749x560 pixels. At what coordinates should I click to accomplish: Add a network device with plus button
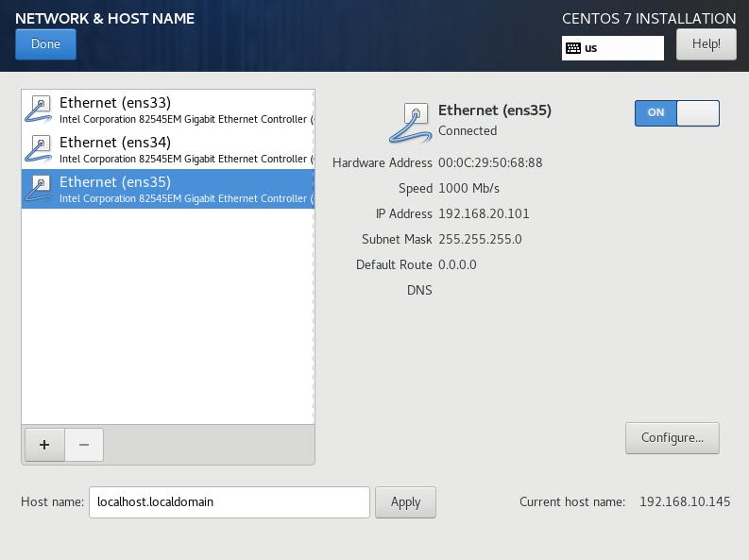click(x=43, y=444)
